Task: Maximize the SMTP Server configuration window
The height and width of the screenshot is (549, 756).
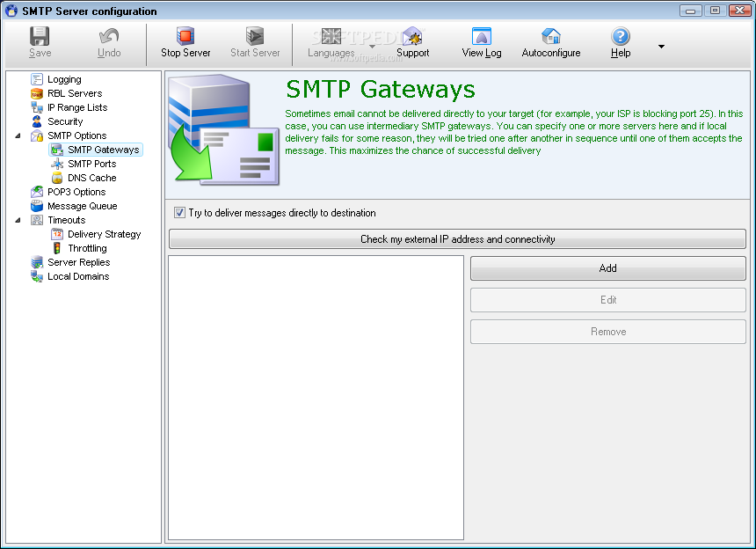Action: [715, 11]
